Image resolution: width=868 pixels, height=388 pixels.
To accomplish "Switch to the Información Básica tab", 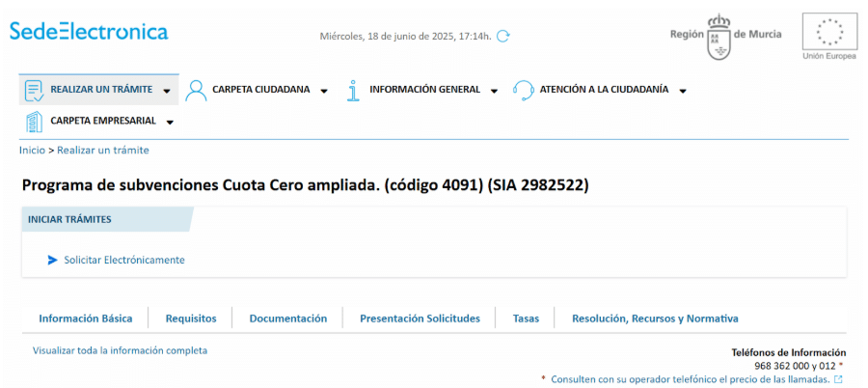I will tap(86, 319).
